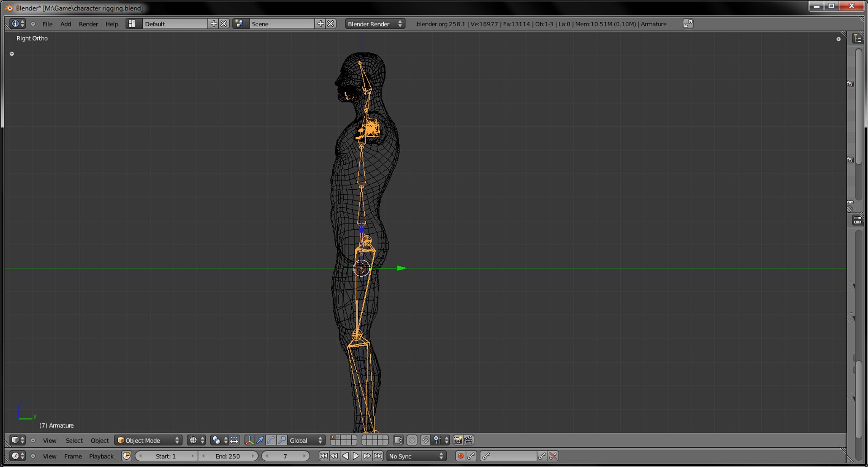The image size is (868, 467).
Task: Open the Blender Render engine dropdown
Action: click(x=375, y=24)
